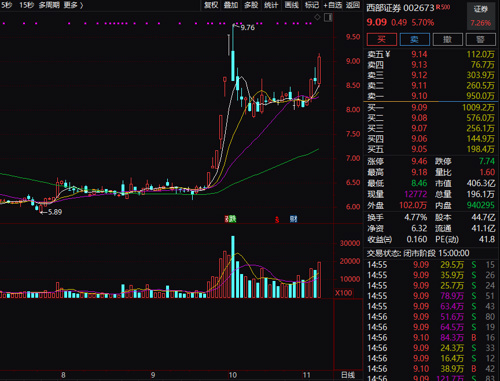Open the 复权 price adjustment menu
Image resolution: width=500 pixels, height=381 pixels.
tap(211, 5)
